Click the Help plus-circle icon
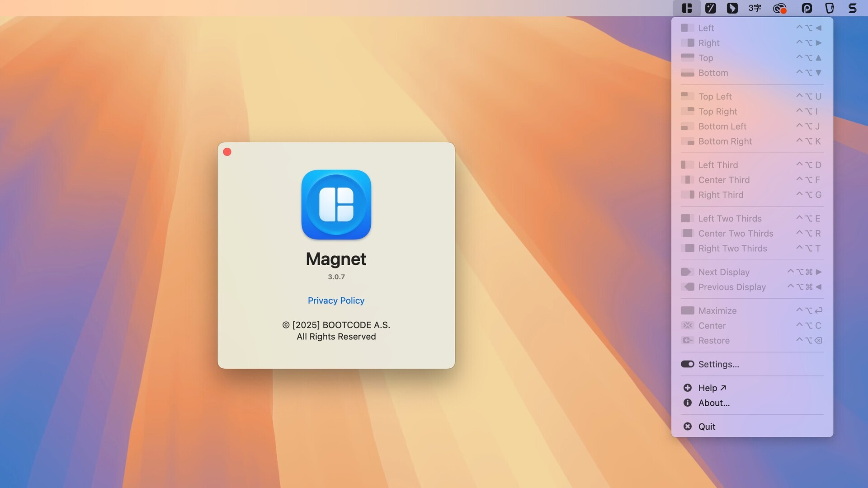This screenshot has width=868, height=488. point(687,388)
